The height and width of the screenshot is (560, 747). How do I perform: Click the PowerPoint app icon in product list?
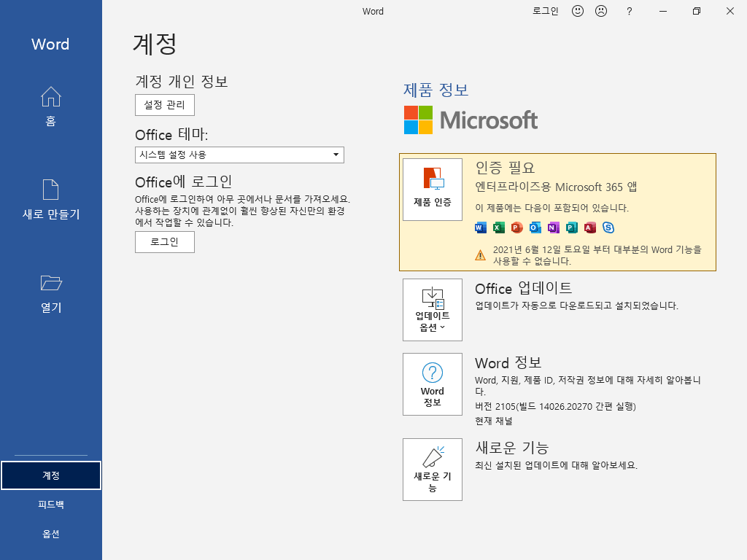click(516, 227)
